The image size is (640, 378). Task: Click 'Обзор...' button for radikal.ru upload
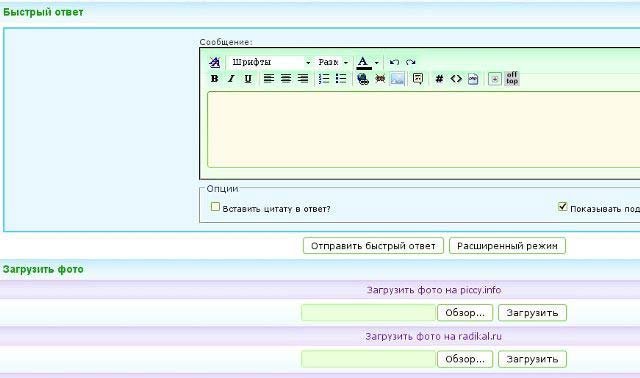pyautogui.click(x=465, y=359)
